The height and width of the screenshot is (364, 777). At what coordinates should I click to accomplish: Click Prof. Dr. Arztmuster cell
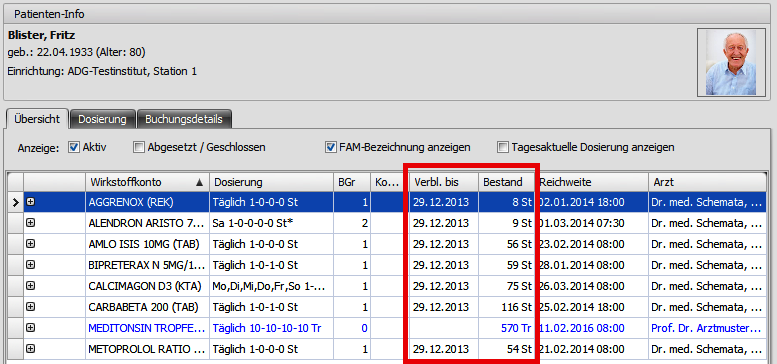tap(707, 328)
